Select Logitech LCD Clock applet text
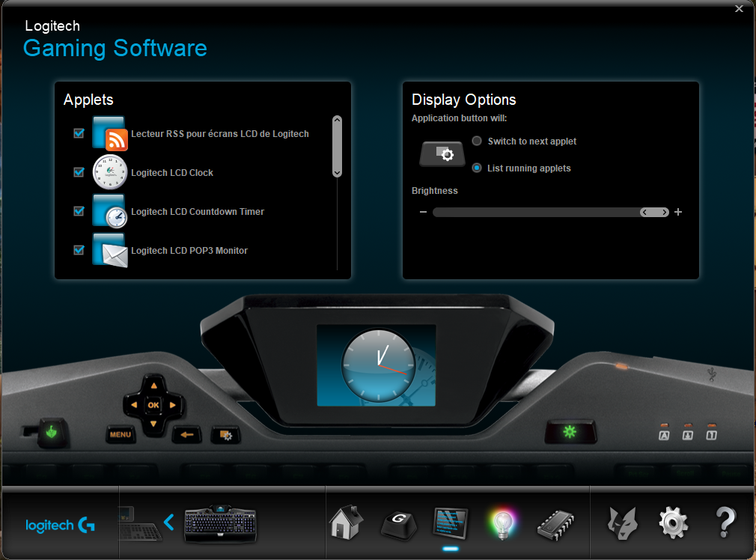This screenshot has width=756, height=560. [x=172, y=173]
